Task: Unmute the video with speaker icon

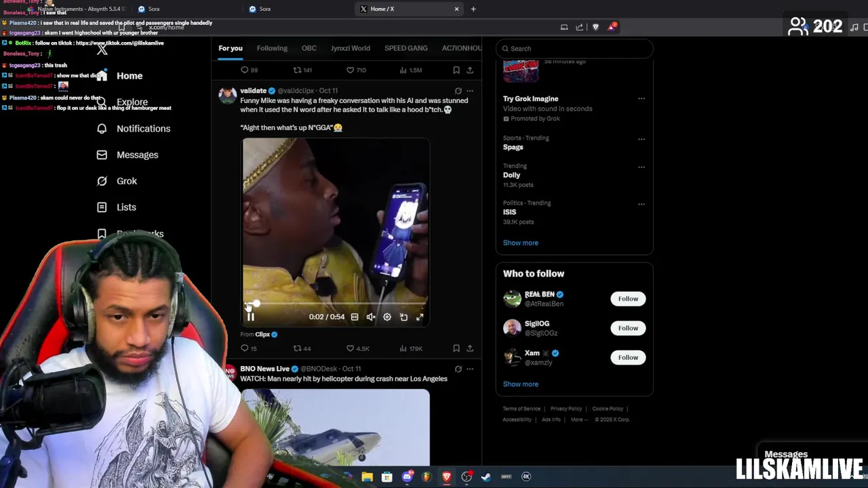Action: tap(370, 317)
